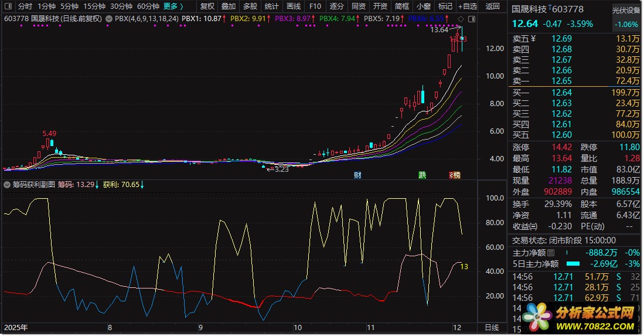Open the 光伏设备 sector link
This screenshot has height=336, width=644.
626,11
